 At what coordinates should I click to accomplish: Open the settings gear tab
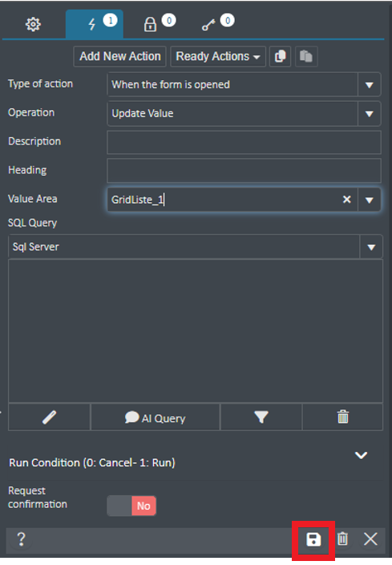pyautogui.click(x=33, y=25)
